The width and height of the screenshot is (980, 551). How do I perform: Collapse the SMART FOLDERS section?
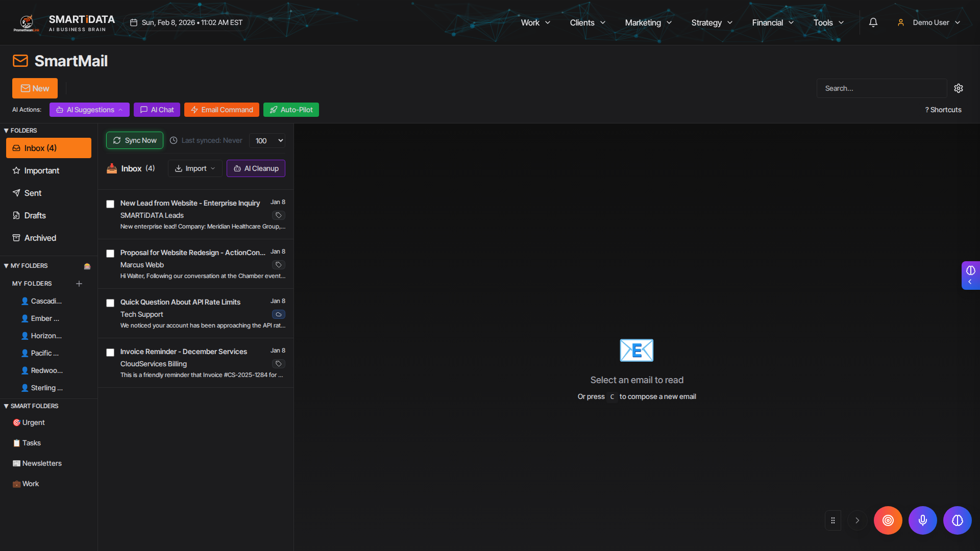pos(31,406)
